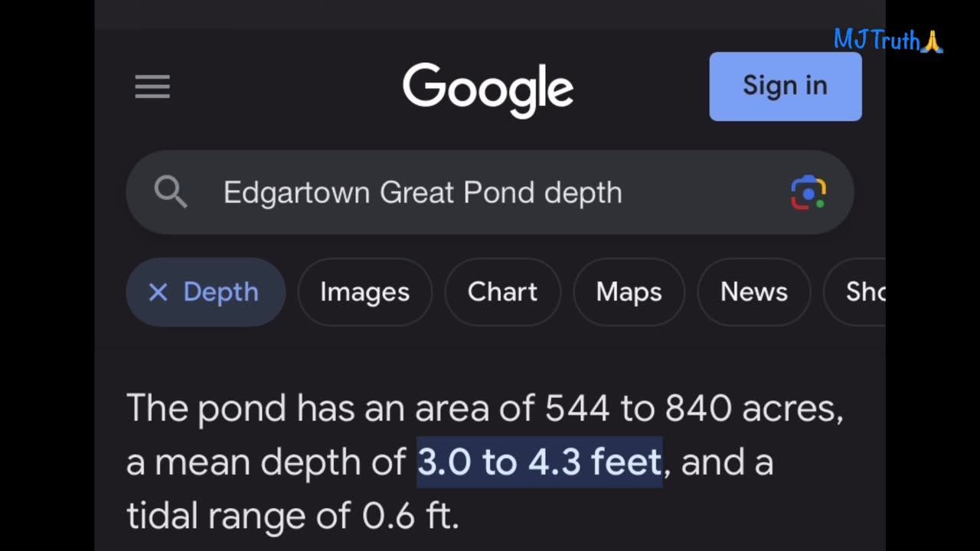
Task: Go to the News tab
Action: [x=753, y=292]
